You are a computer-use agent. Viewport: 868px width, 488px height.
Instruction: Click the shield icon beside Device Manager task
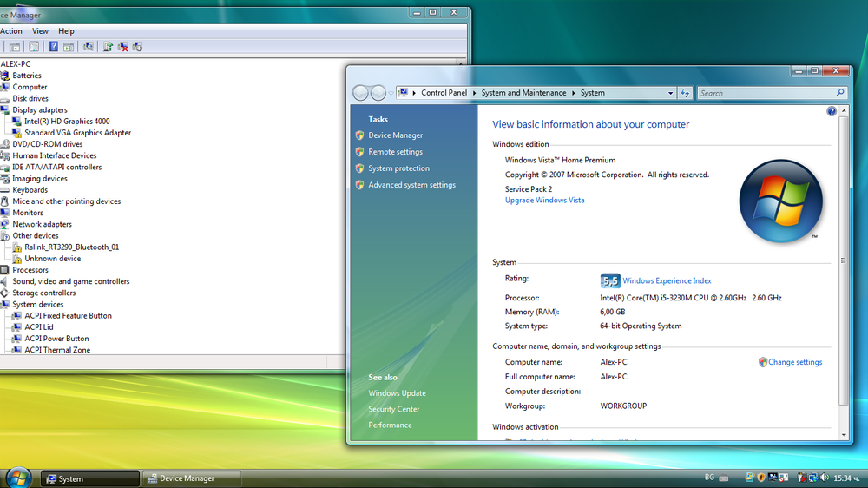point(360,135)
